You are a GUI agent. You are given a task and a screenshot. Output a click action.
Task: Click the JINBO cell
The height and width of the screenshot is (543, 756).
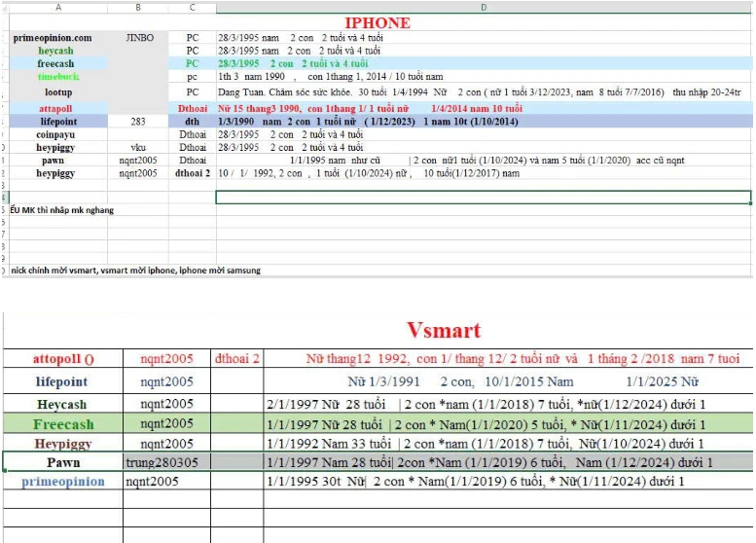139,38
